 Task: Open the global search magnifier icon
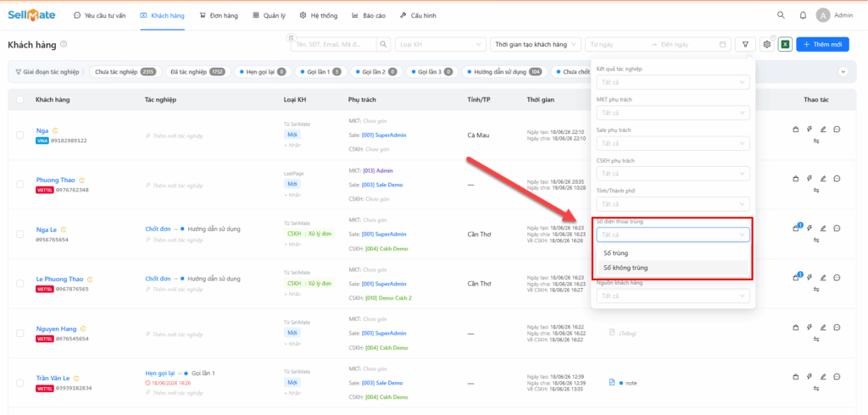[x=781, y=15]
